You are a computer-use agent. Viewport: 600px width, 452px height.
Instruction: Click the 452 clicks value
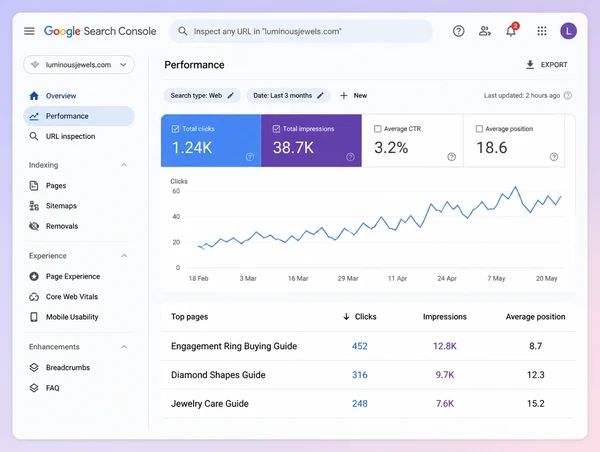point(360,346)
